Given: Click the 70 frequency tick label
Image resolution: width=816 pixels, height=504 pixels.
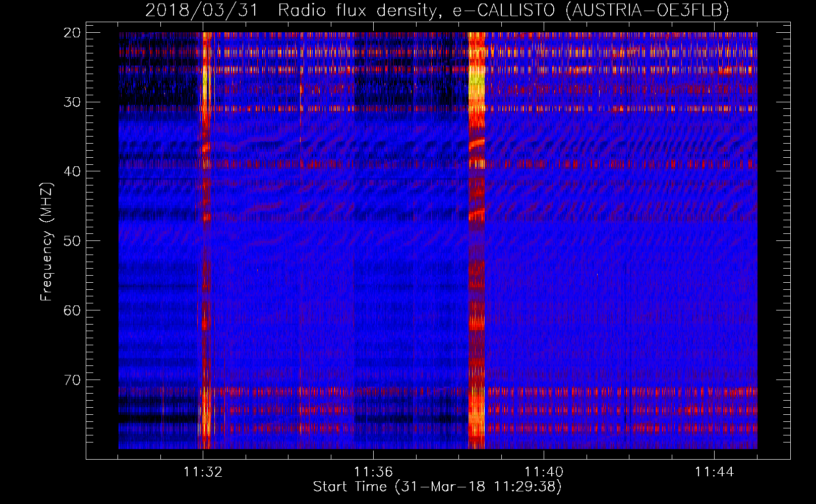Looking at the screenshot, I should (73, 380).
